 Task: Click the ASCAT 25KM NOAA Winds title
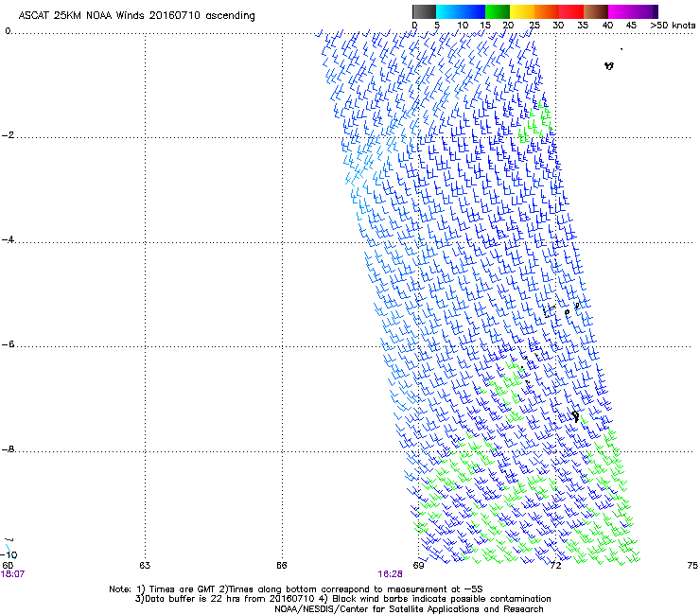tap(136, 16)
